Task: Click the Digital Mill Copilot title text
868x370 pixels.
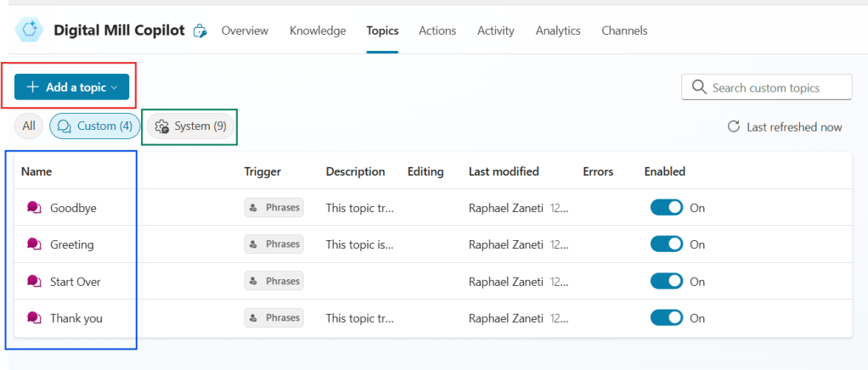Action: [x=119, y=31]
